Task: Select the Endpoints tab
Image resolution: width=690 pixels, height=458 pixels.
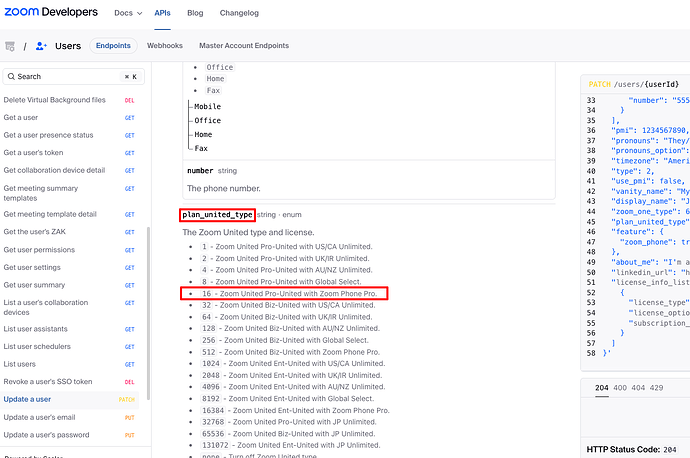Action: tap(113, 46)
